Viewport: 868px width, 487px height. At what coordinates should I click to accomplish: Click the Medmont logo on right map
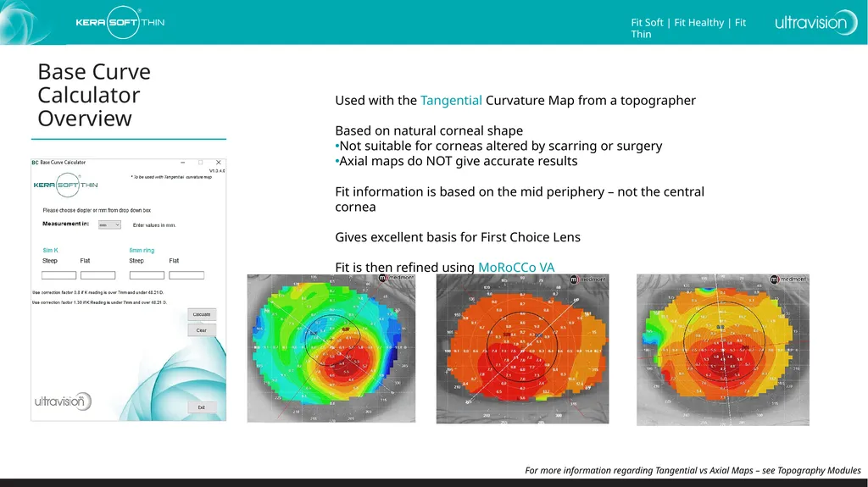pyautogui.click(x=789, y=279)
